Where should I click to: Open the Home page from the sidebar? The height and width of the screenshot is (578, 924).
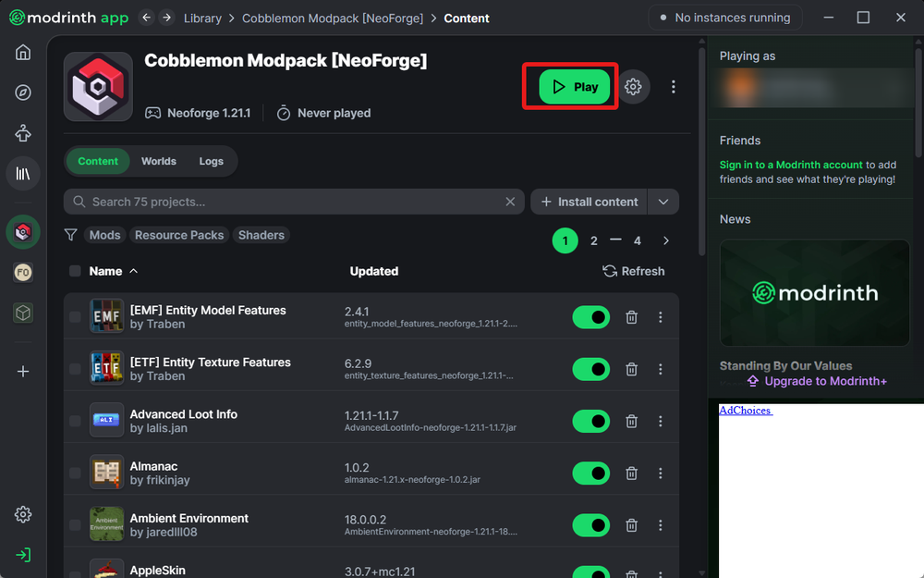[23, 53]
